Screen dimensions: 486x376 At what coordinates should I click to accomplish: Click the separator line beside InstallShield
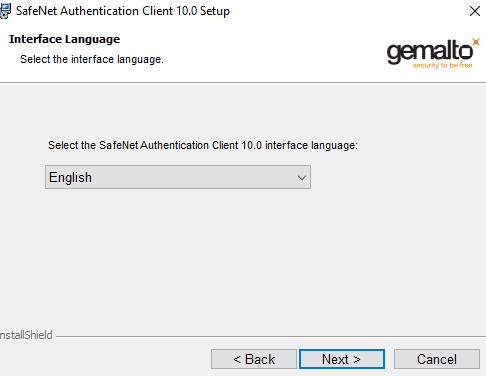pos(271,336)
